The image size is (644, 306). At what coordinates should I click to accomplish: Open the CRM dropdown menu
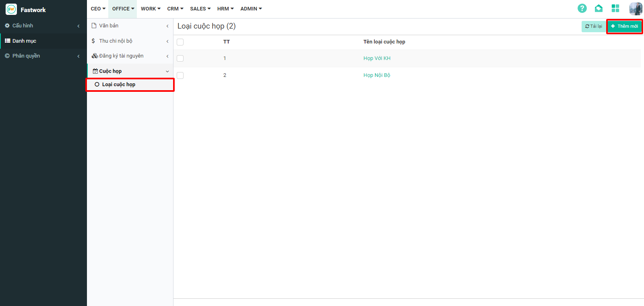tap(175, 9)
